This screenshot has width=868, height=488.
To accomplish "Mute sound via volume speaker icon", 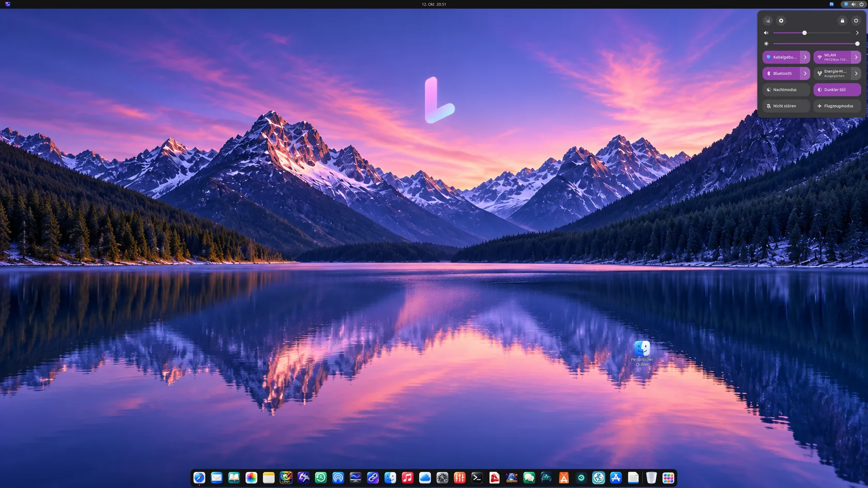I will click(x=766, y=33).
